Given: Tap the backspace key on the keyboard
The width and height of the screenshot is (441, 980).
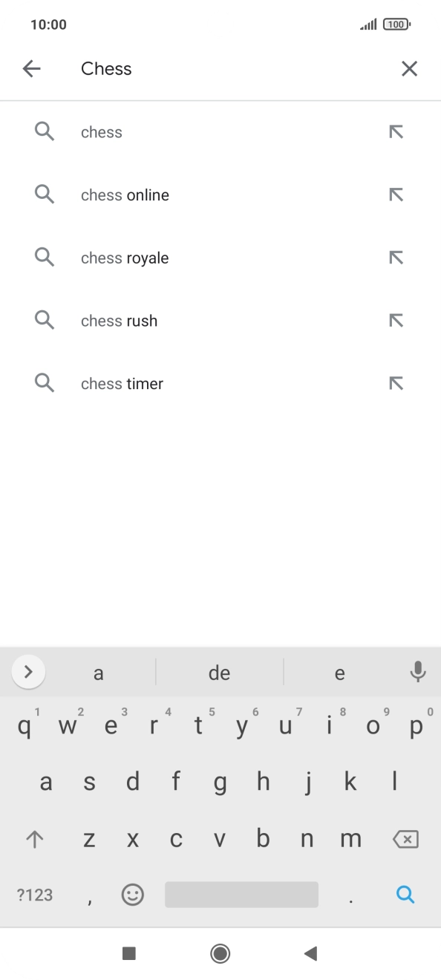Looking at the screenshot, I should (x=405, y=838).
